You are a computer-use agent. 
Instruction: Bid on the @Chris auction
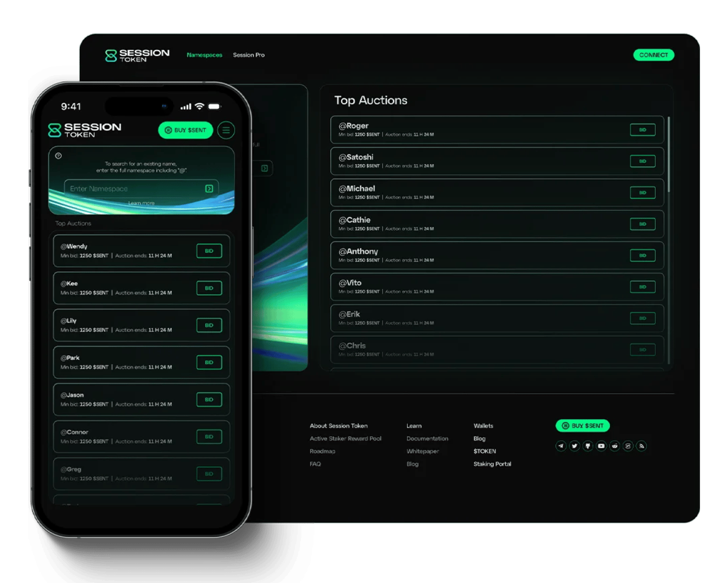(x=643, y=349)
